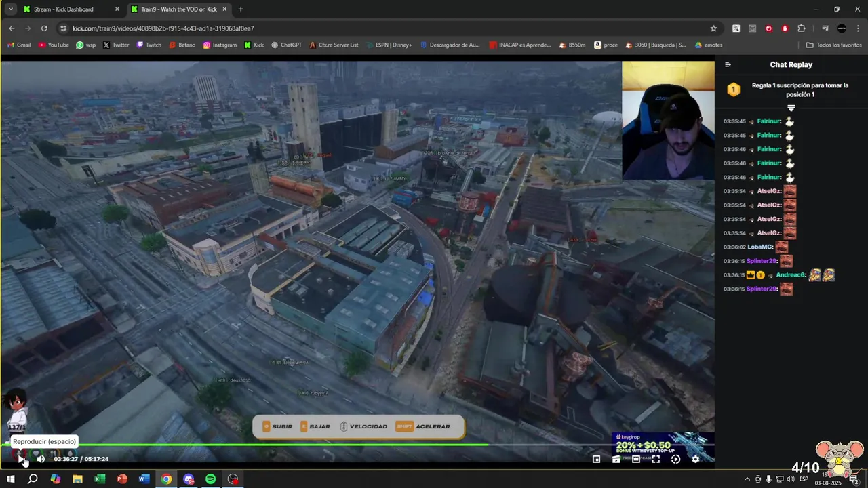Open ChatGPT bookmark
The height and width of the screenshot is (488, 868).
286,45
